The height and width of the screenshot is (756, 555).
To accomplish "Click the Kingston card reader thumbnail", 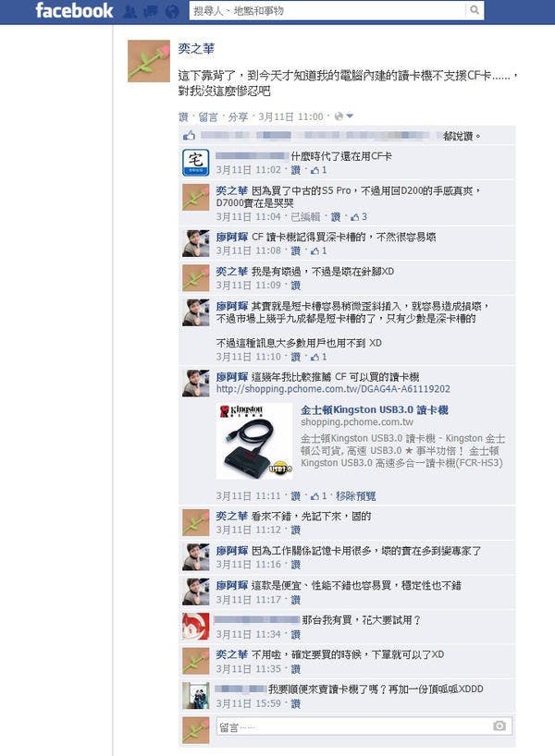I will [254, 441].
